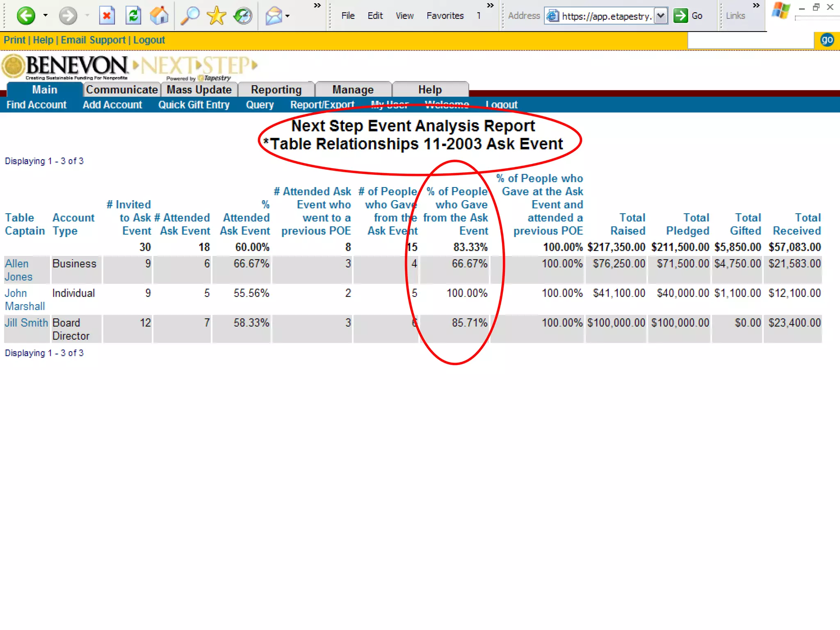Open Search with magnifying glass icon
The width and height of the screenshot is (840, 630).
pyautogui.click(x=190, y=16)
